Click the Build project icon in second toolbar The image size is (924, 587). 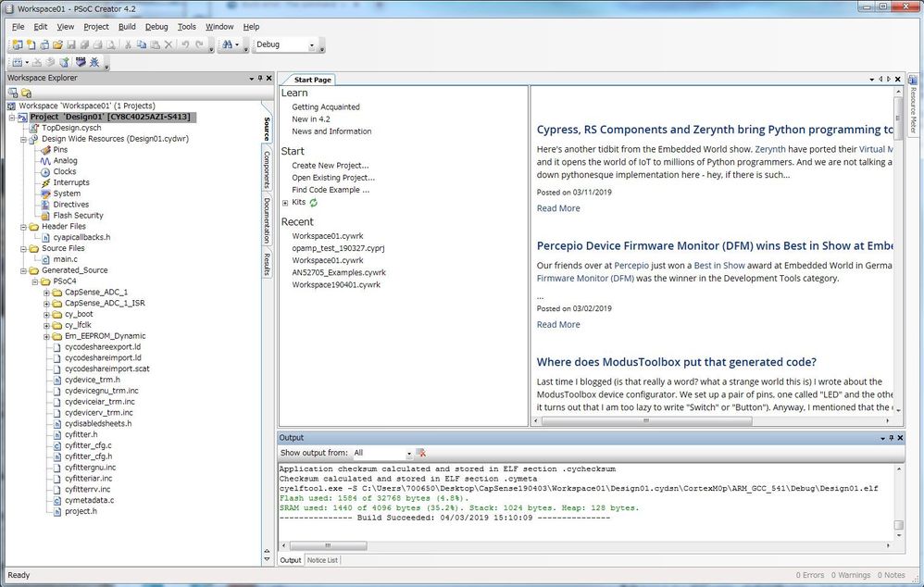18,62
